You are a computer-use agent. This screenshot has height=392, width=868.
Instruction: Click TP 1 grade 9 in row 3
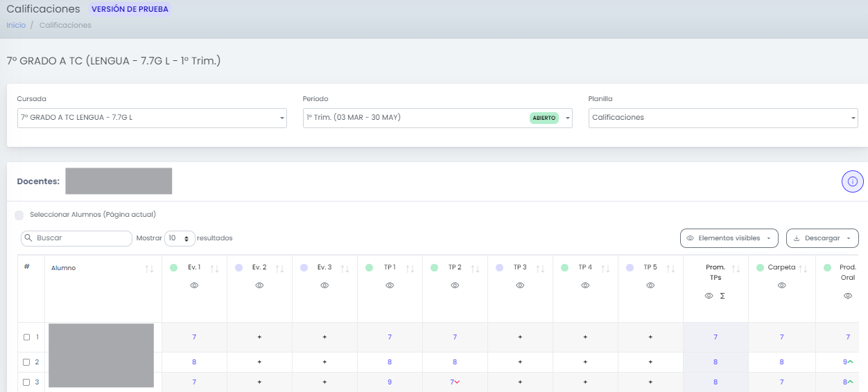390,382
